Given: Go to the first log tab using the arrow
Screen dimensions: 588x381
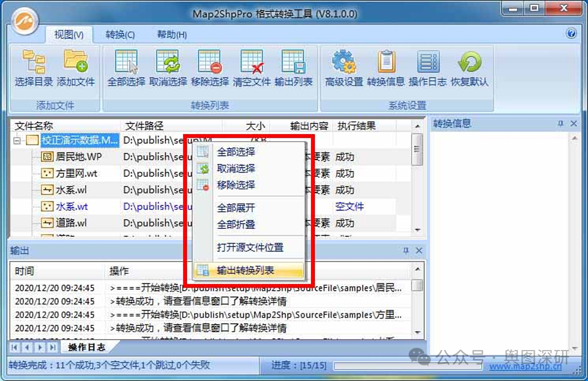Looking at the screenshot, I should [14, 347].
